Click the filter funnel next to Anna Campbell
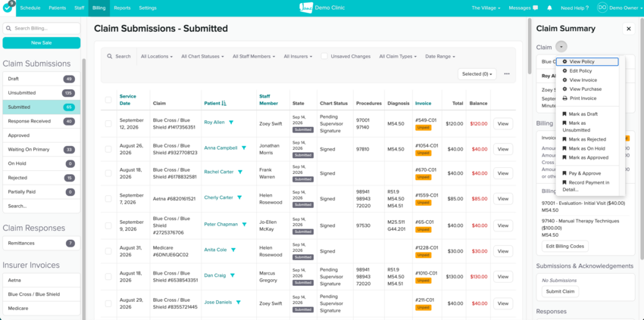This screenshot has height=320, width=644. 243,148
